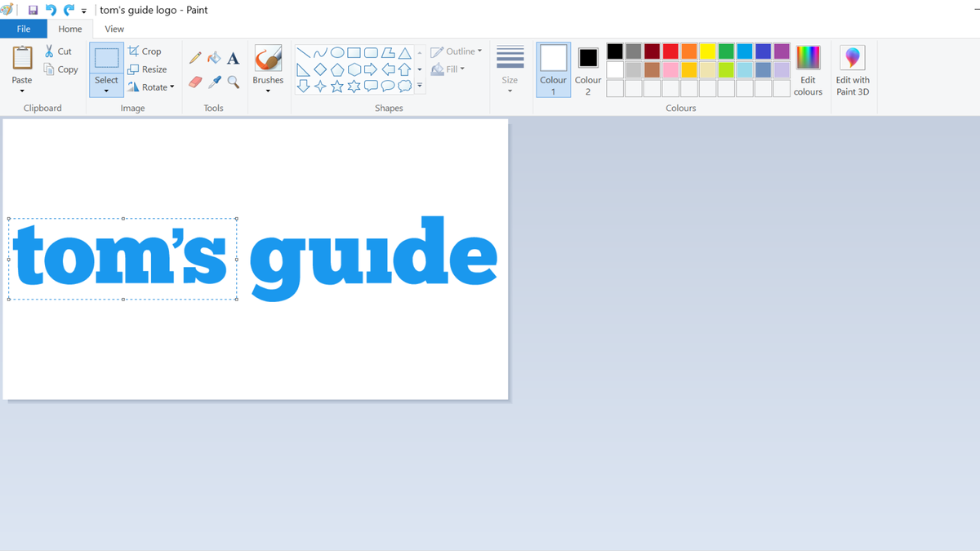Choose the five-point star shape

[338, 85]
